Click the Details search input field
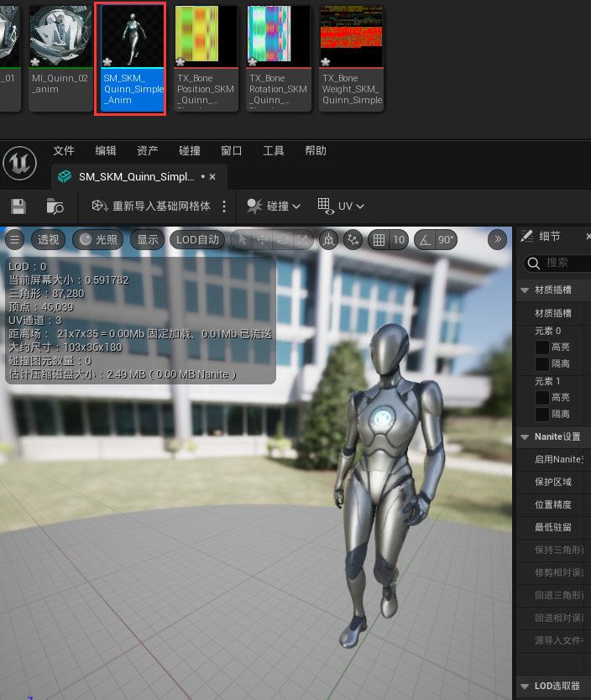 [558, 263]
